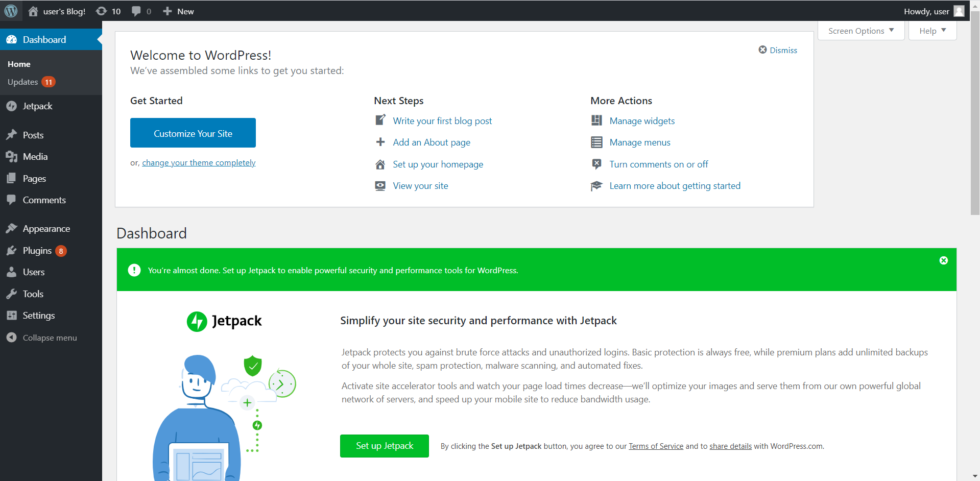Close the green Jetpack notice banner
This screenshot has height=481, width=980.
coord(944,260)
